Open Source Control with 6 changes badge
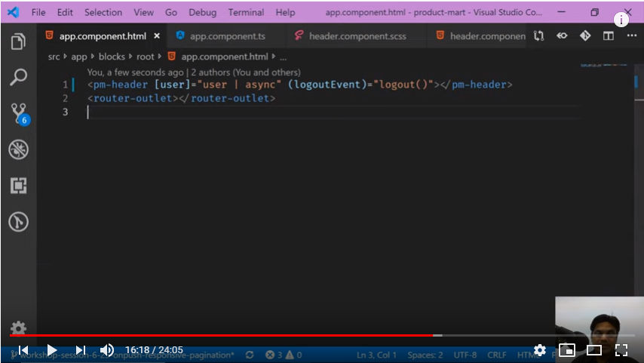Image resolution: width=644 pixels, height=363 pixels. click(x=18, y=113)
